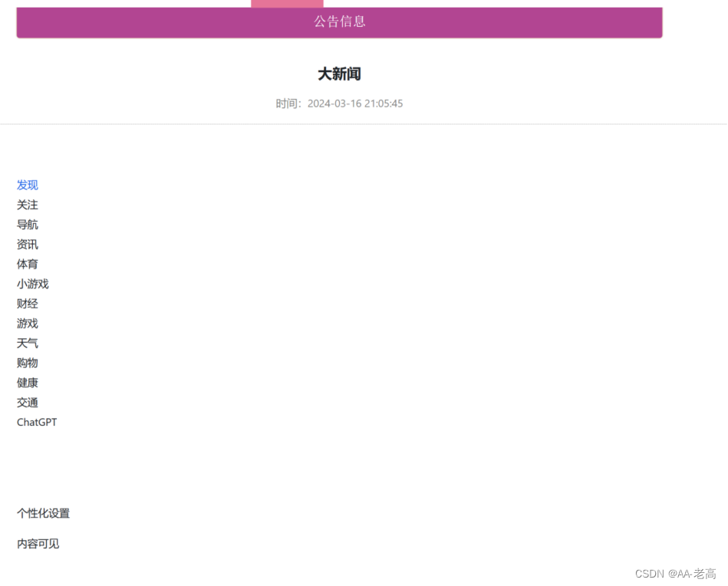This screenshot has height=586, width=728.
Task: Check the 天气 link
Action: pos(28,343)
